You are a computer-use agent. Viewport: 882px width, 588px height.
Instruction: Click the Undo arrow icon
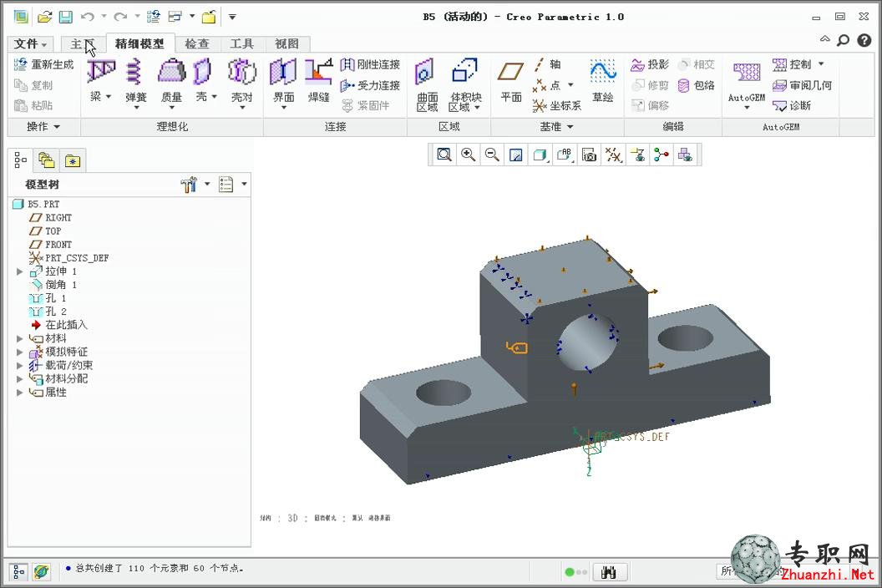[x=87, y=17]
